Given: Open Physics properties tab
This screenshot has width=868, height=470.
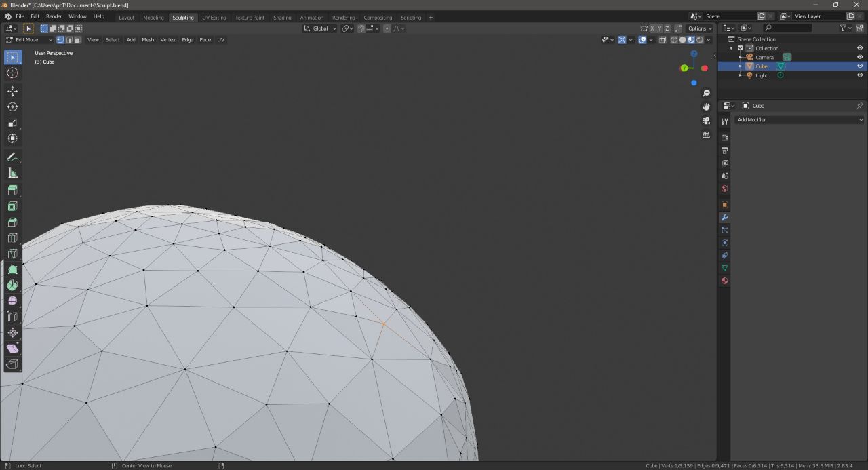Looking at the screenshot, I should 724,243.
